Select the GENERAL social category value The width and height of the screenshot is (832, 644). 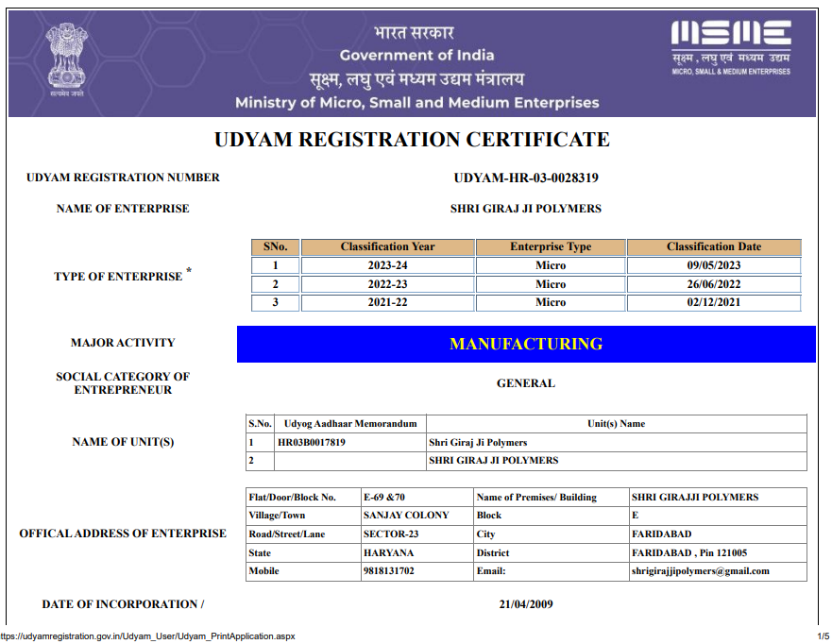[526, 383]
